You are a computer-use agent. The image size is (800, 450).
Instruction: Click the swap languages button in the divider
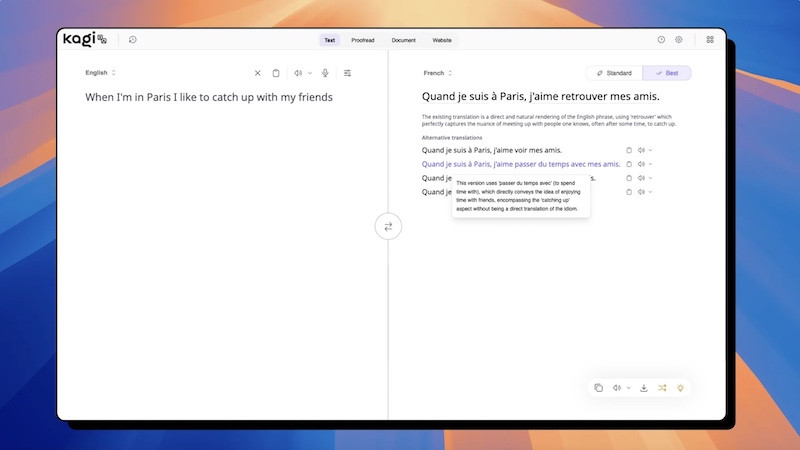point(388,227)
